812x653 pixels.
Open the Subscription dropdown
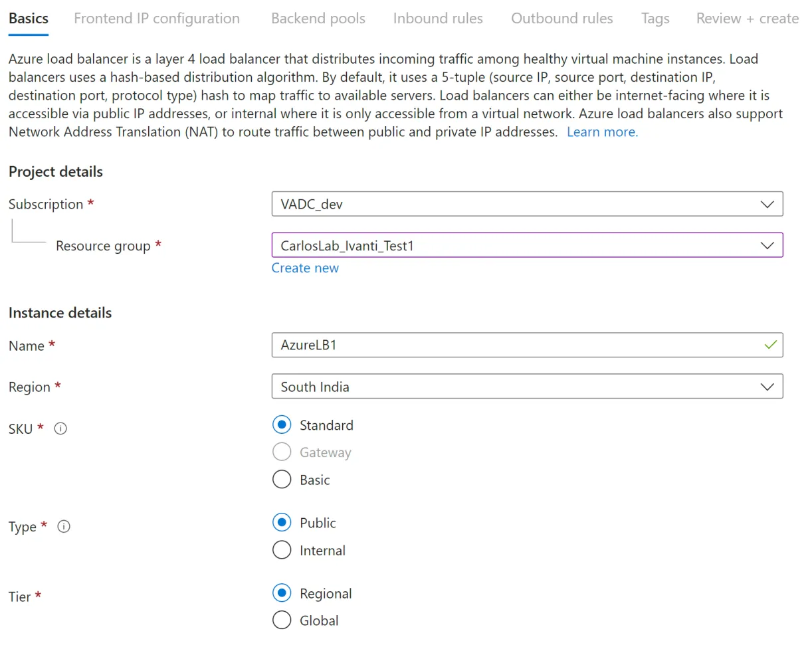click(x=527, y=204)
